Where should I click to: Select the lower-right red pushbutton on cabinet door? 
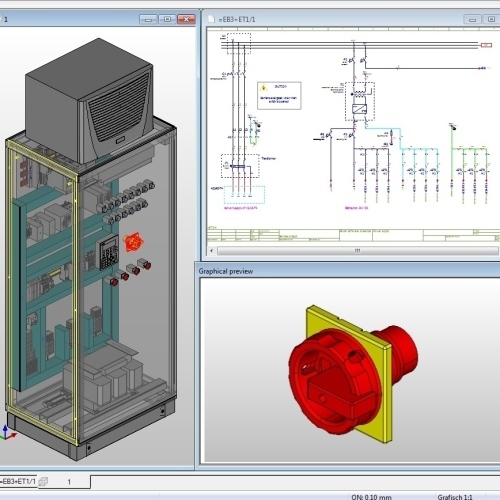pos(144,263)
